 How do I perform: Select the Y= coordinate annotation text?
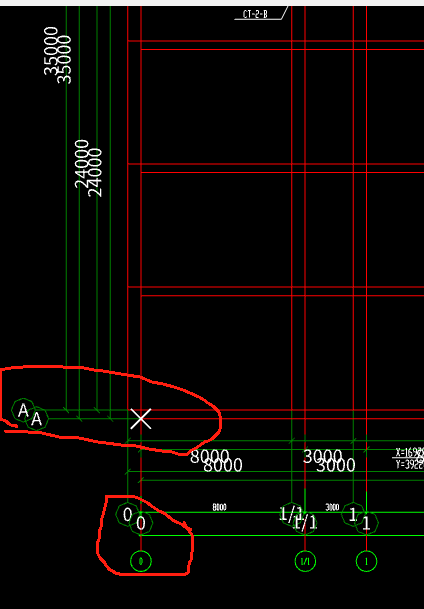(x=410, y=464)
